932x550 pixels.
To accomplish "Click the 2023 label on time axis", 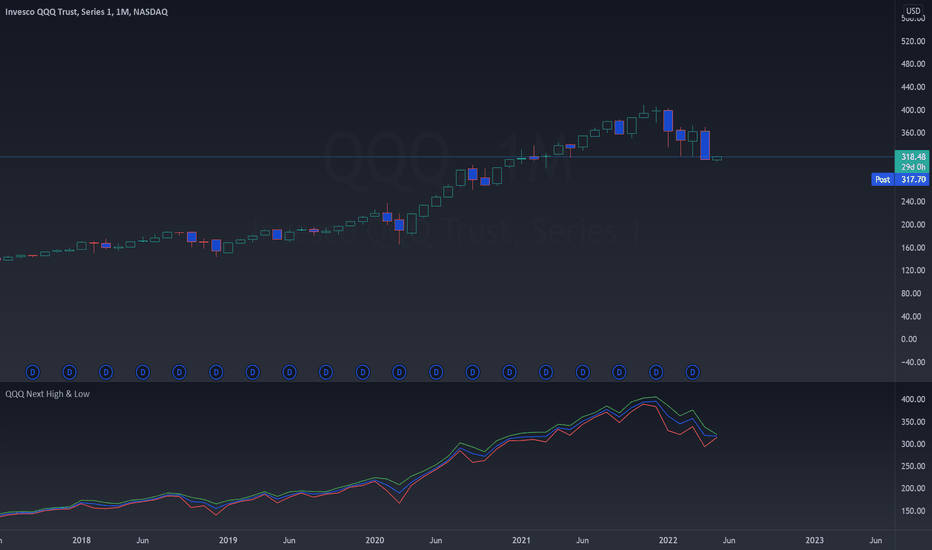I will coord(814,540).
